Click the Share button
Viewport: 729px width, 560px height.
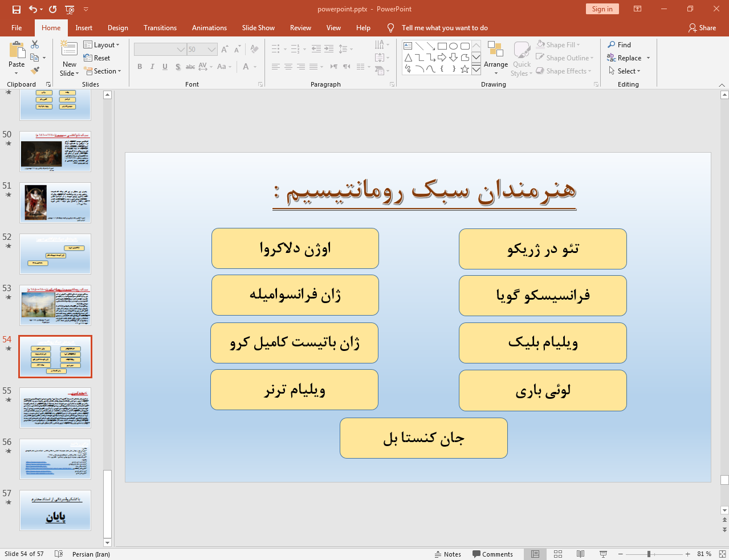coord(702,28)
